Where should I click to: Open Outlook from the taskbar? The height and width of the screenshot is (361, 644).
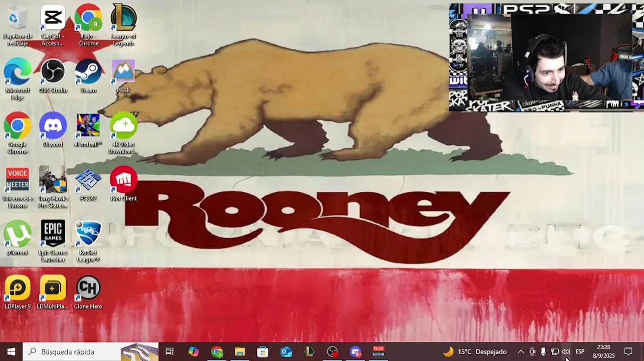286,351
